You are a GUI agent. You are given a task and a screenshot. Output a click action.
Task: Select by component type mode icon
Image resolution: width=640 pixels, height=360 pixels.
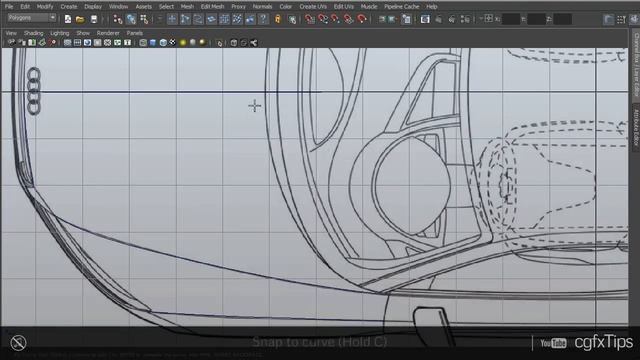[x=144, y=19]
